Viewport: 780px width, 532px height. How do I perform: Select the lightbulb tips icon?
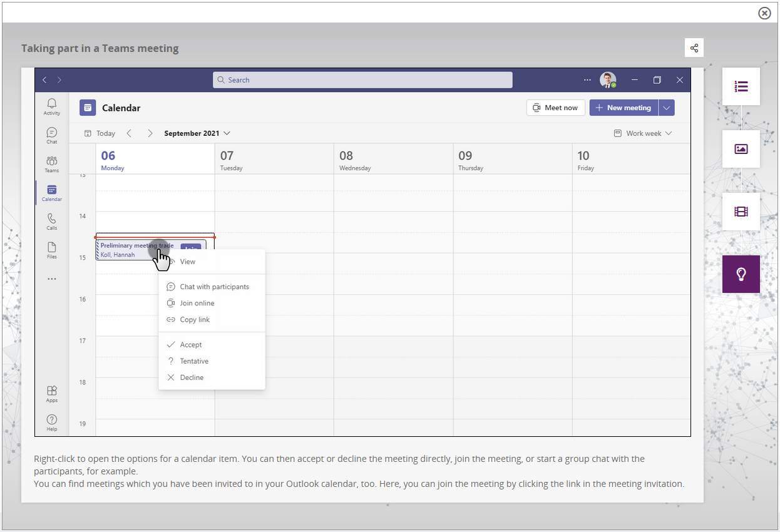(x=741, y=274)
